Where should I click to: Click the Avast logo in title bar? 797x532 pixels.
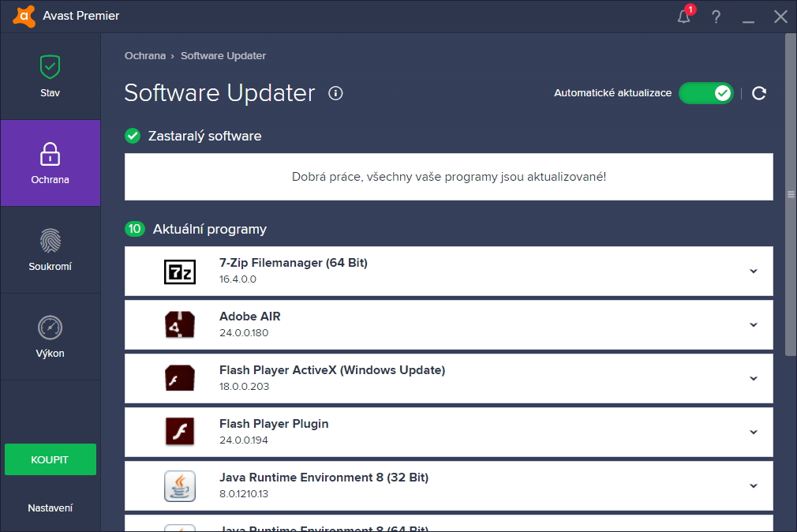click(24, 16)
